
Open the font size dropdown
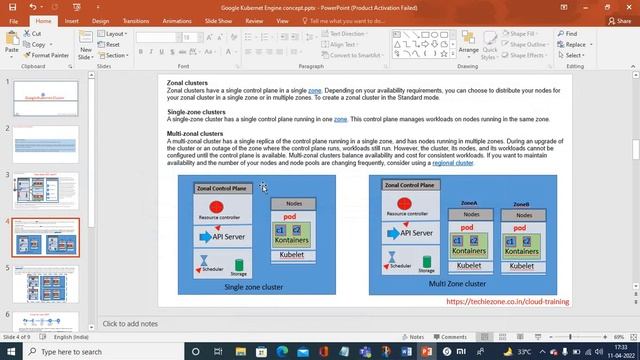pyautogui.click(x=200, y=38)
